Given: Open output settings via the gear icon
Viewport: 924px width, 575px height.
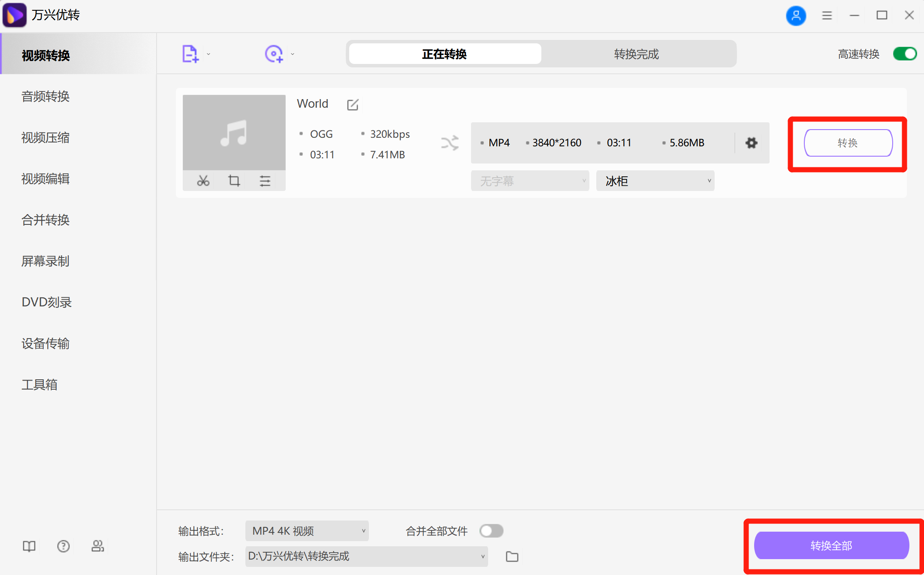Looking at the screenshot, I should [x=751, y=143].
